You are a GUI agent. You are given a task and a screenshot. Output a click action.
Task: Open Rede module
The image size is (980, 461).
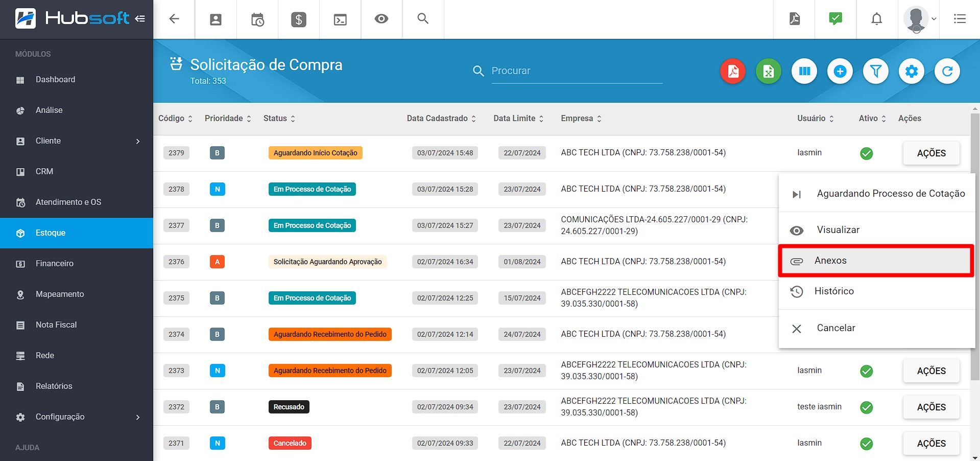77,356
